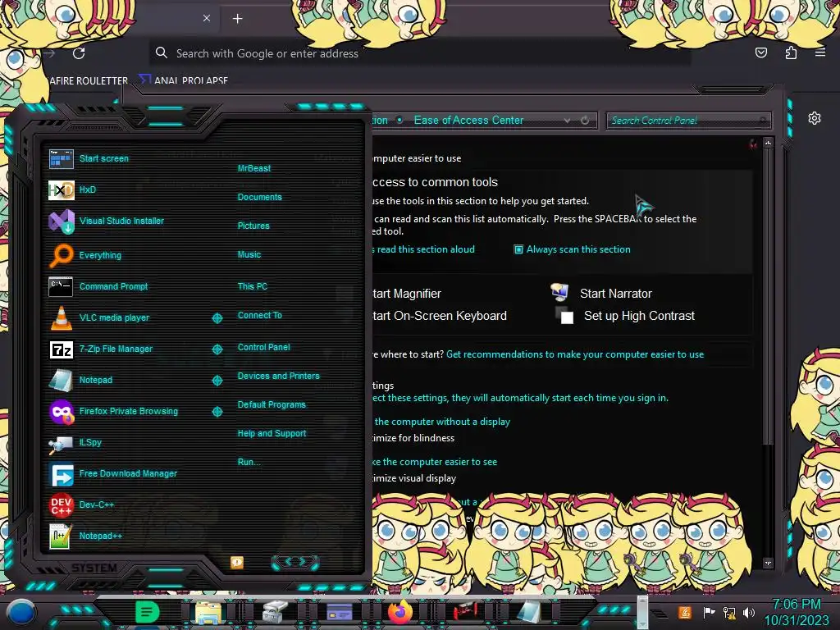Open Visual Studio Installer shortcut
The image size is (840, 630).
(61, 221)
